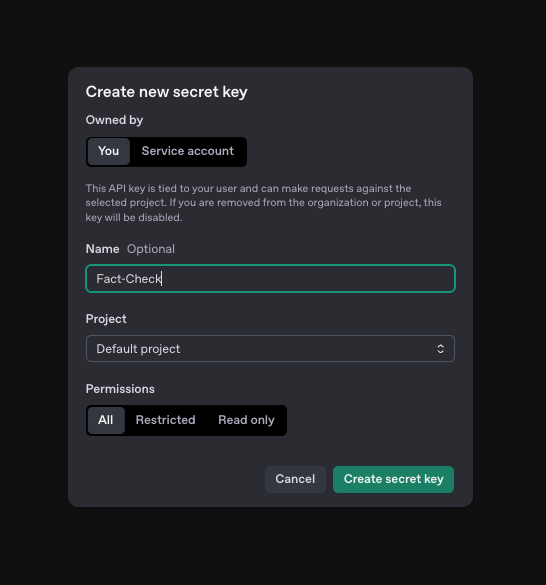Click the "Project" section label

point(106,319)
